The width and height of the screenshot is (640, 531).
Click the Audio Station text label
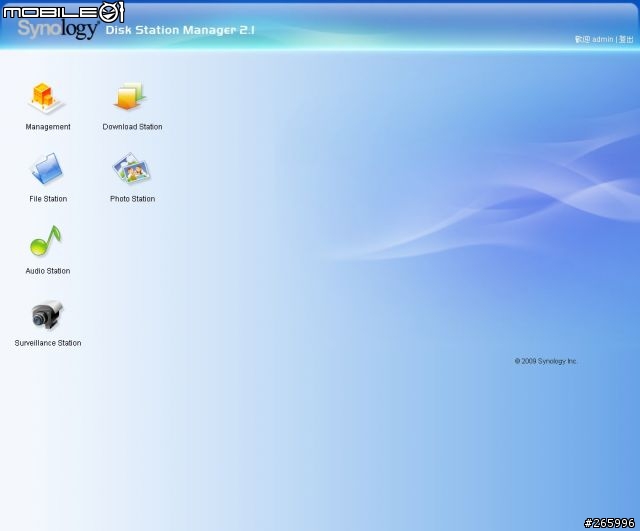coord(48,271)
